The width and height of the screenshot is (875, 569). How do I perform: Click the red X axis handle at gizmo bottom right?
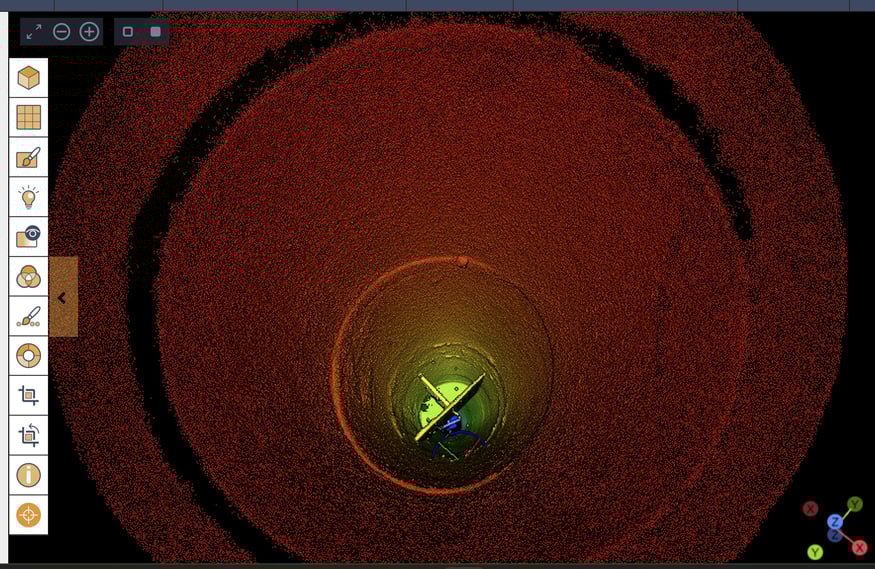[x=859, y=548]
